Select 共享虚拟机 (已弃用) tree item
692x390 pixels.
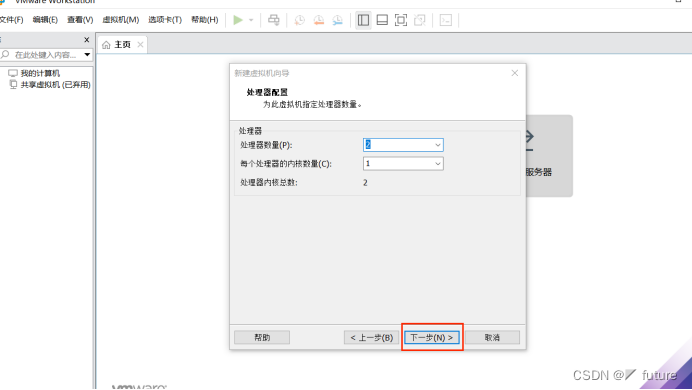tap(56, 85)
